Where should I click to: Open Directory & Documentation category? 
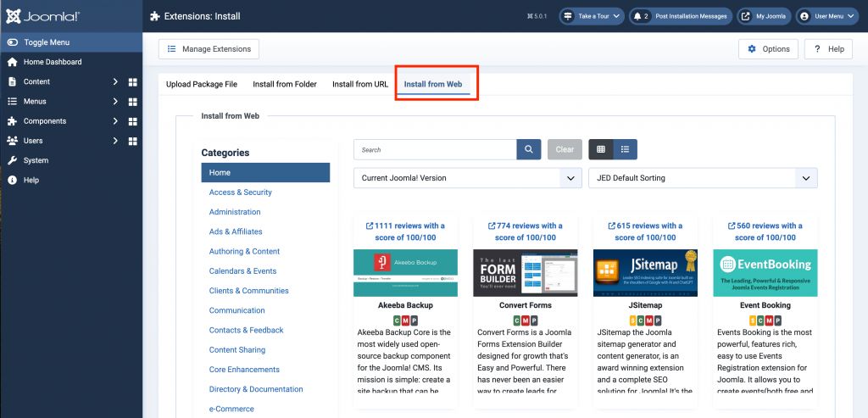[x=256, y=389]
